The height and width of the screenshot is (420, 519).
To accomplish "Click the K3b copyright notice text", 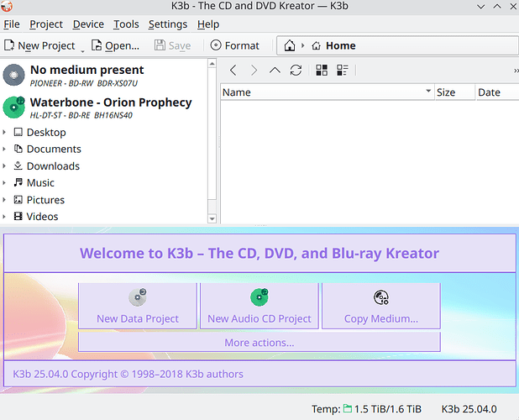I will [x=128, y=374].
